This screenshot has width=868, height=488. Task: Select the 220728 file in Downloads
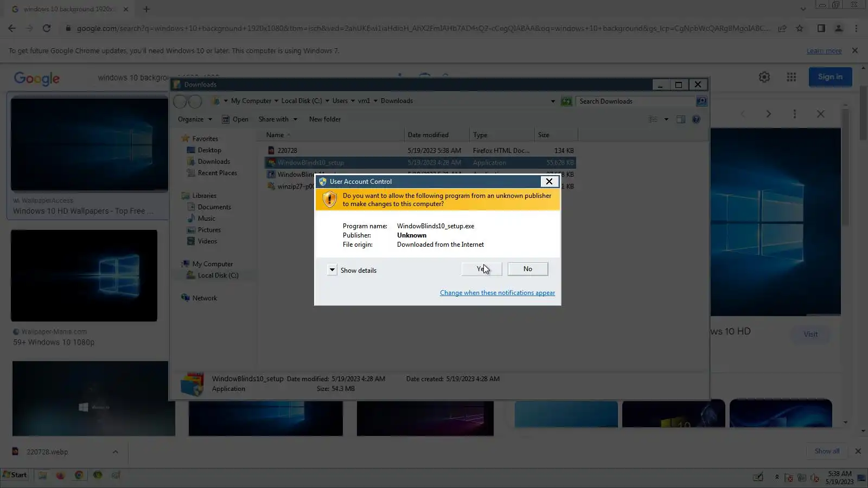tap(420, 151)
